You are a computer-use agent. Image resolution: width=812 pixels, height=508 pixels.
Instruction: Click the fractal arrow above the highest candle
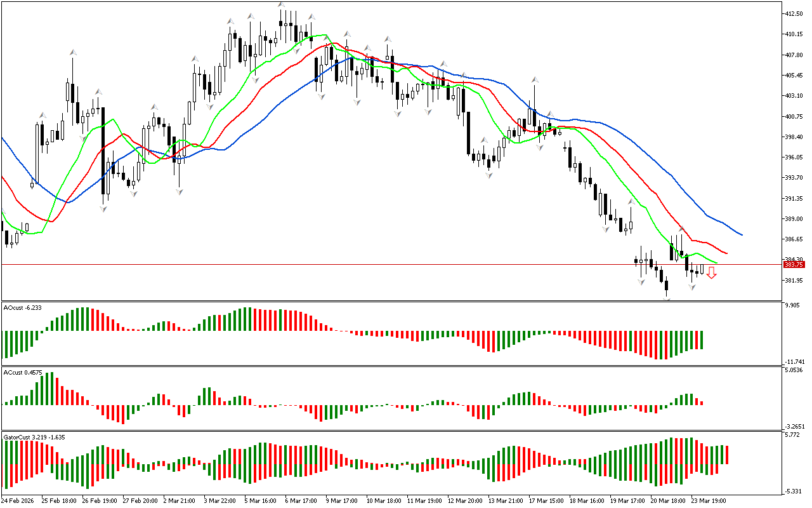click(281, 6)
